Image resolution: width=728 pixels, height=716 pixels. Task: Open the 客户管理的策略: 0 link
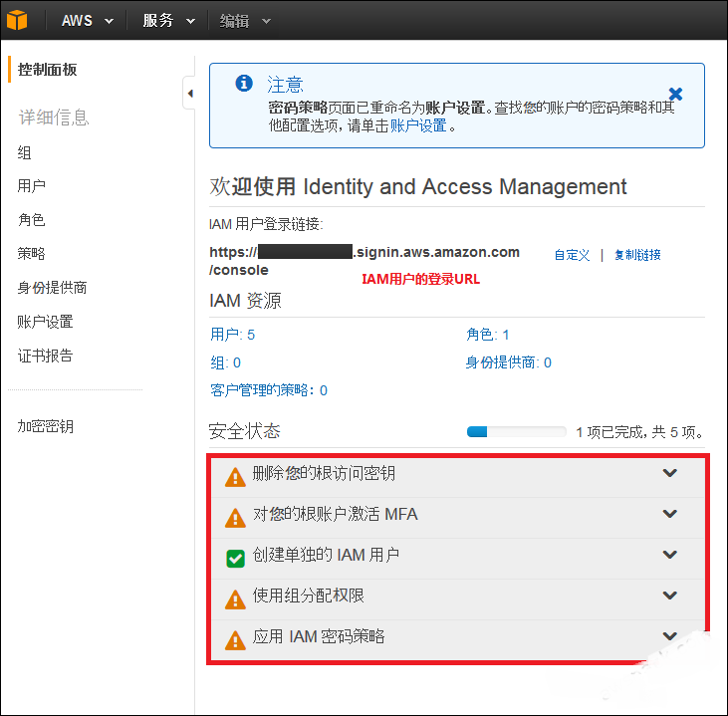[x=269, y=390]
